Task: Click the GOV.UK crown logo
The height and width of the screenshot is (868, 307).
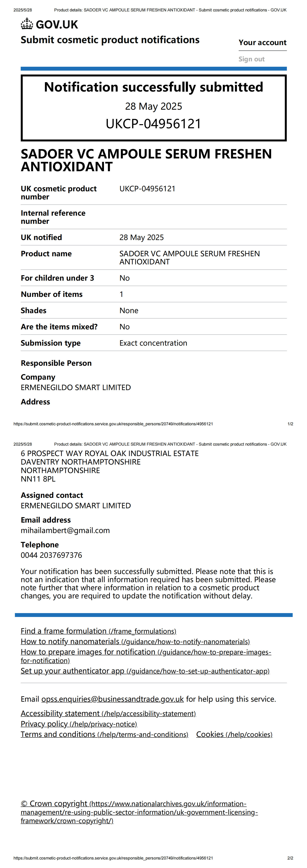Action: (27, 24)
